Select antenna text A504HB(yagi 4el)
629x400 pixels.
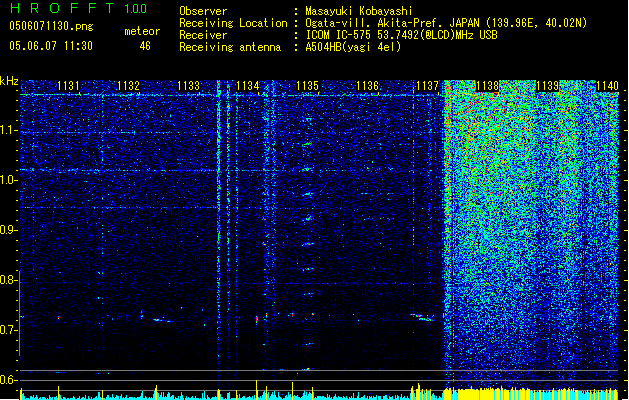click(x=353, y=47)
